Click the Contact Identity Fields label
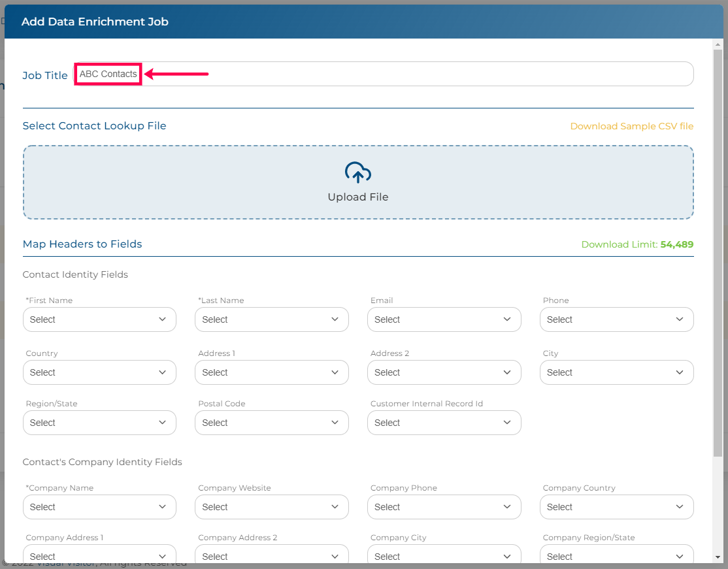Image resolution: width=728 pixels, height=569 pixels. (x=75, y=274)
